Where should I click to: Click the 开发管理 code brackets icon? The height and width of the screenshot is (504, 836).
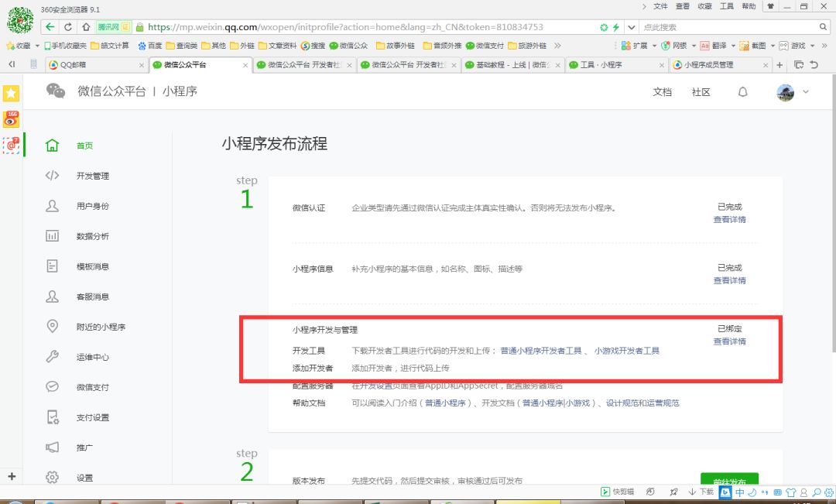[53, 176]
